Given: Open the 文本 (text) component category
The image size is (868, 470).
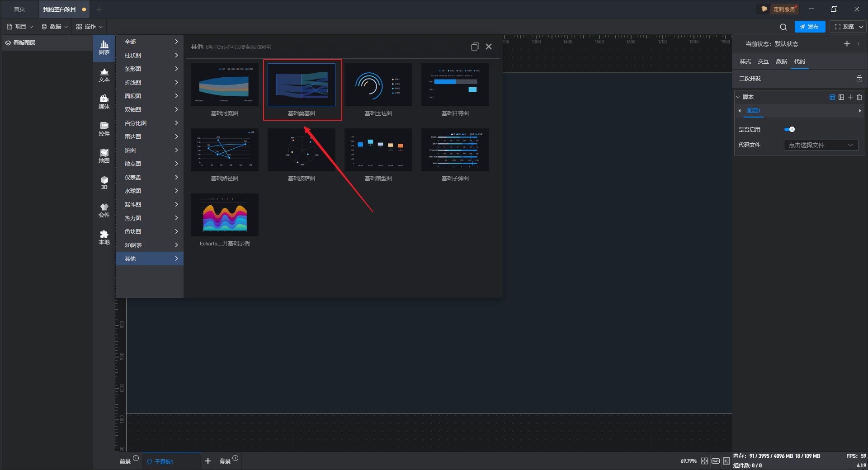Looking at the screenshot, I should (x=104, y=75).
